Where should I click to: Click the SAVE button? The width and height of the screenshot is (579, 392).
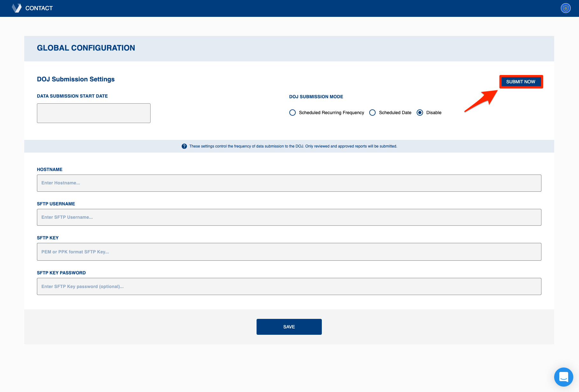click(x=289, y=327)
